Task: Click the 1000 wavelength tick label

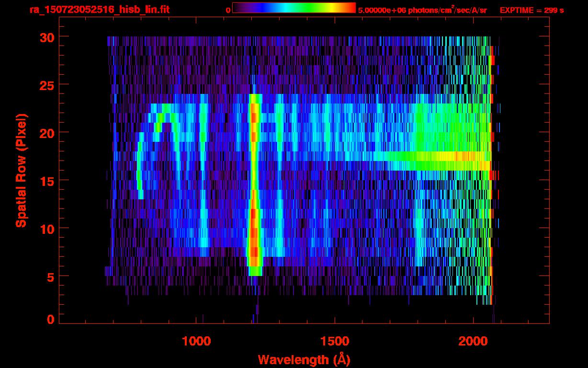Action: 196,341
